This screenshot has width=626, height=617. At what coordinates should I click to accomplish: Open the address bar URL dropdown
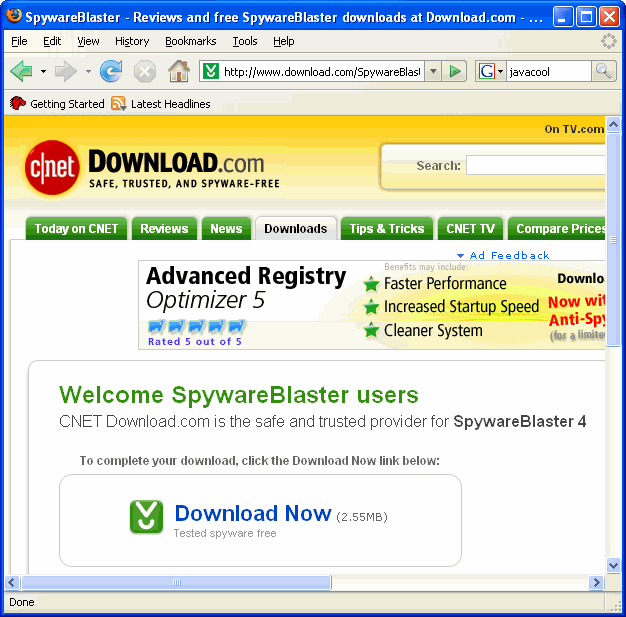pos(433,71)
